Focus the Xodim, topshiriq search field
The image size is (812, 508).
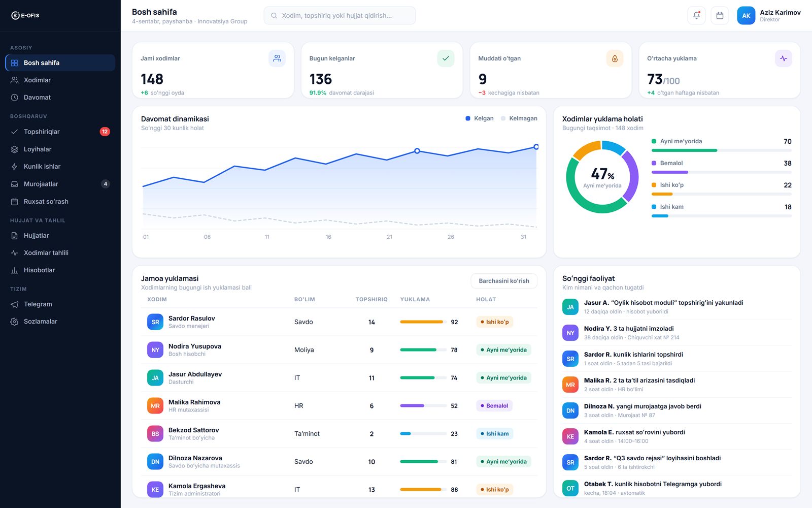[x=340, y=16]
